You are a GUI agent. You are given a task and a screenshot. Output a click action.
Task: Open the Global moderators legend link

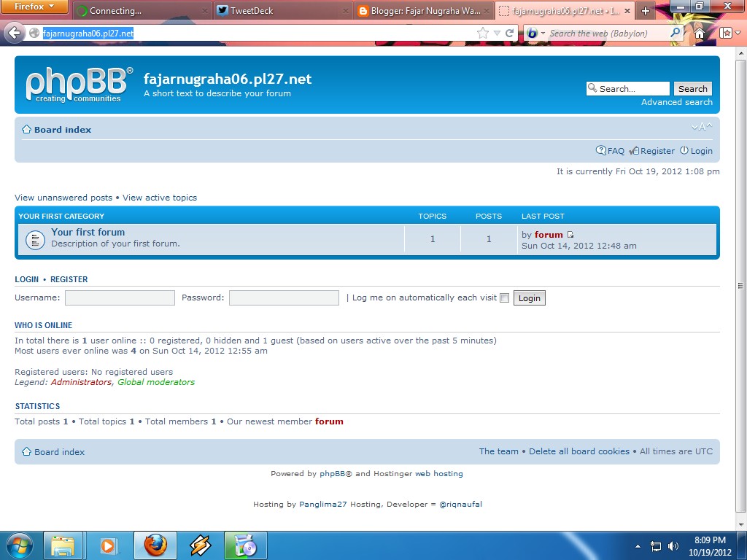[156, 382]
